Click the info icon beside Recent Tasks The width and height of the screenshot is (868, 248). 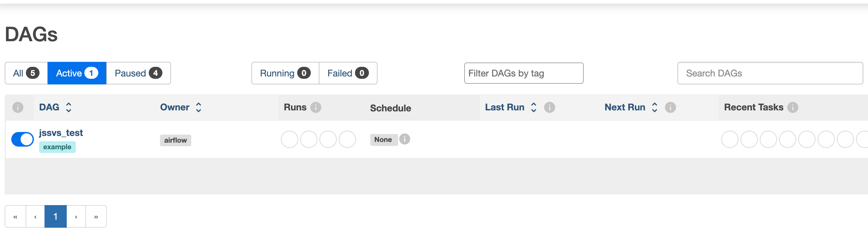click(x=793, y=107)
